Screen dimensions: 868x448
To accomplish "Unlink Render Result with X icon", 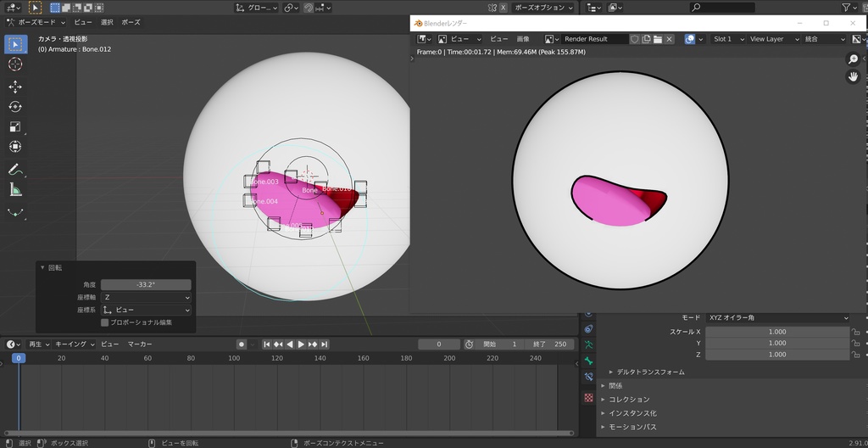I will pos(670,39).
